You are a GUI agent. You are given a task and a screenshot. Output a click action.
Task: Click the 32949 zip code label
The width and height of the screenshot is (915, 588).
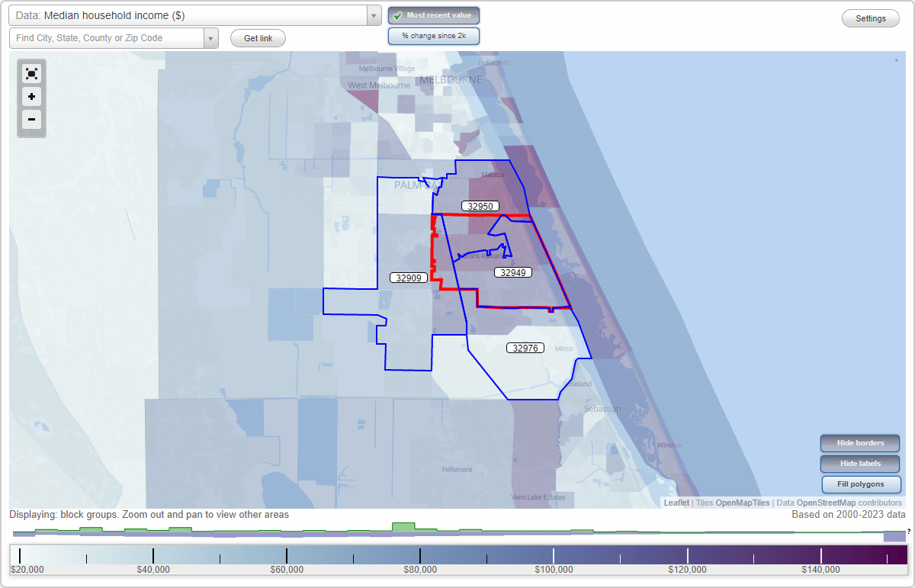[x=512, y=272]
